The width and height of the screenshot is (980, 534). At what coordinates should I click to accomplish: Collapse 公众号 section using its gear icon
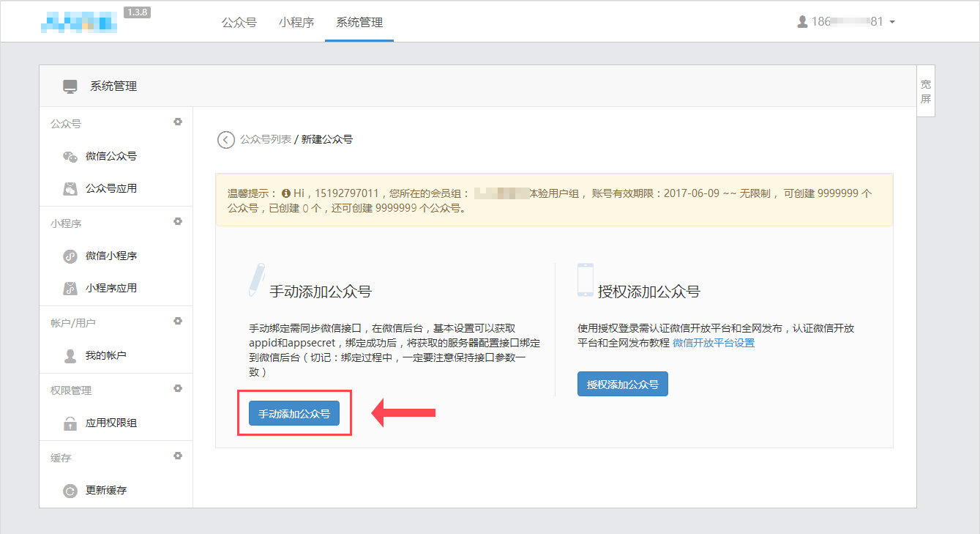(x=177, y=122)
